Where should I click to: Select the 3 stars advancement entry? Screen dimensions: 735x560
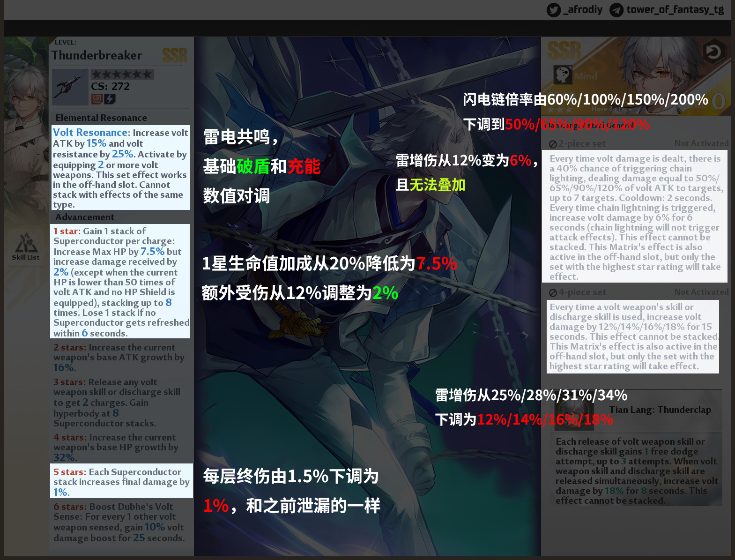tap(118, 403)
